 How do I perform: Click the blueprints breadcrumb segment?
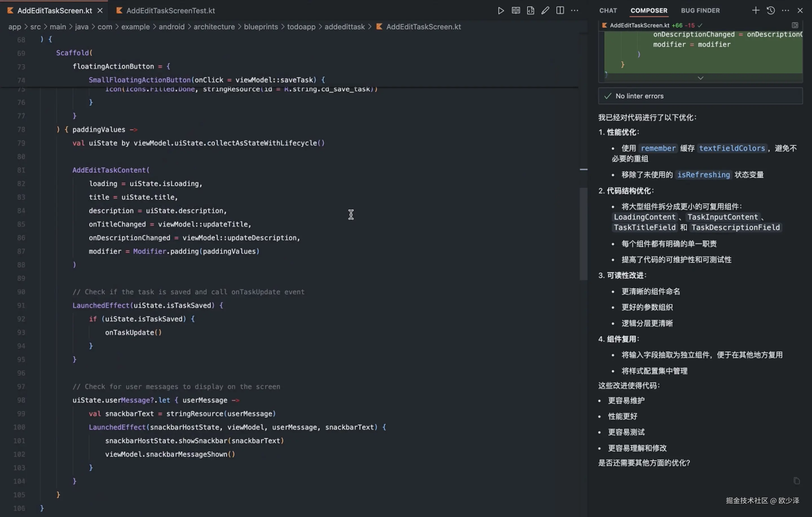pyautogui.click(x=261, y=27)
